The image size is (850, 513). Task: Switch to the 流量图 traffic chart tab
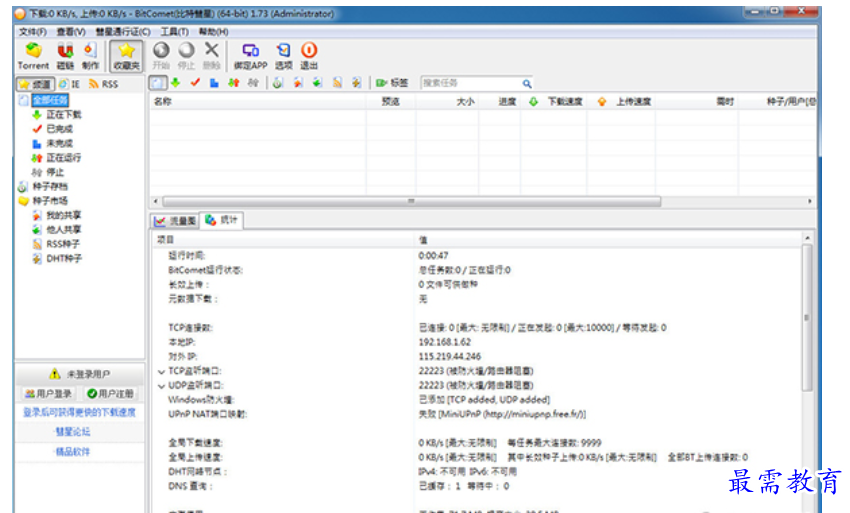pos(175,221)
